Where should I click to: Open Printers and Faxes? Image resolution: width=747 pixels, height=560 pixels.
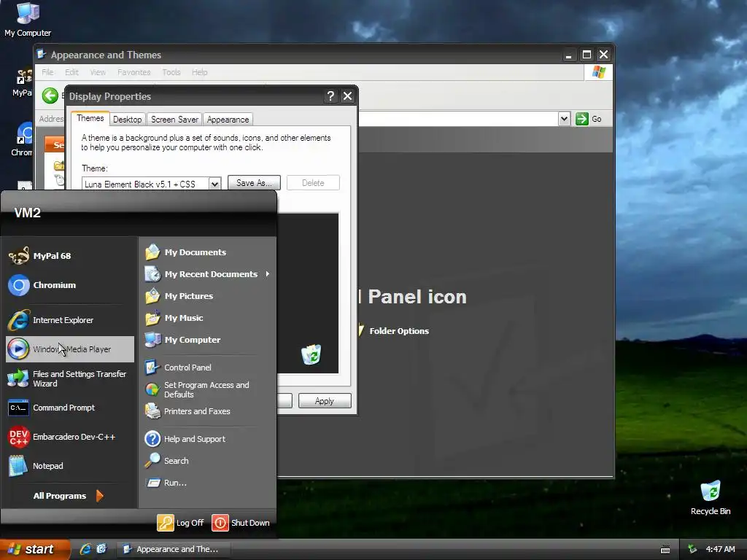click(x=207, y=411)
